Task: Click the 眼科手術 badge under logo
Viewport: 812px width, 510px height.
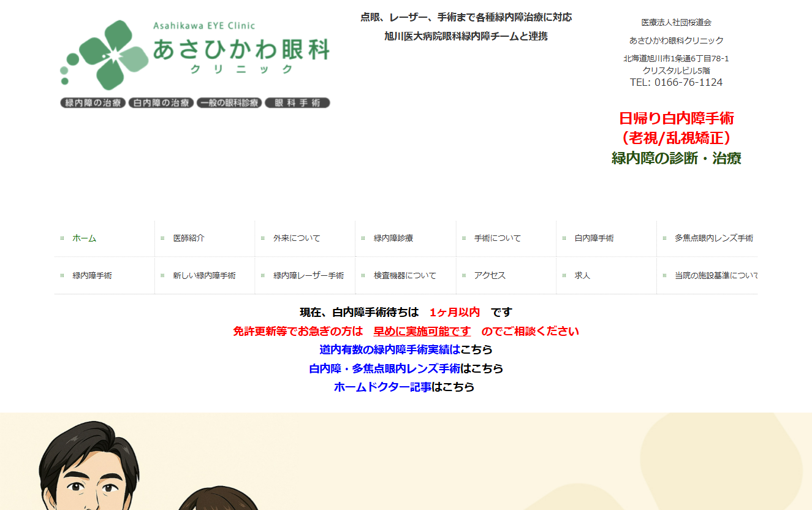Action: point(297,103)
